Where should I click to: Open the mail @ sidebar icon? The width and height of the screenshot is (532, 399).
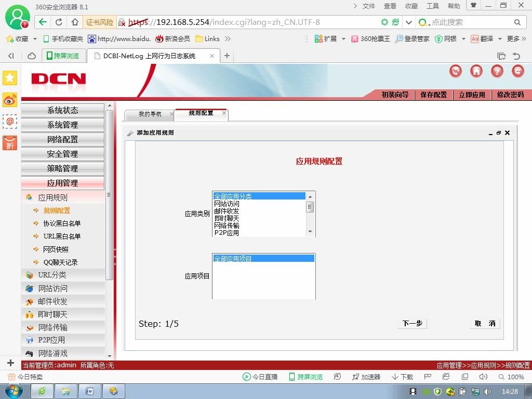pyautogui.click(x=10, y=121)
